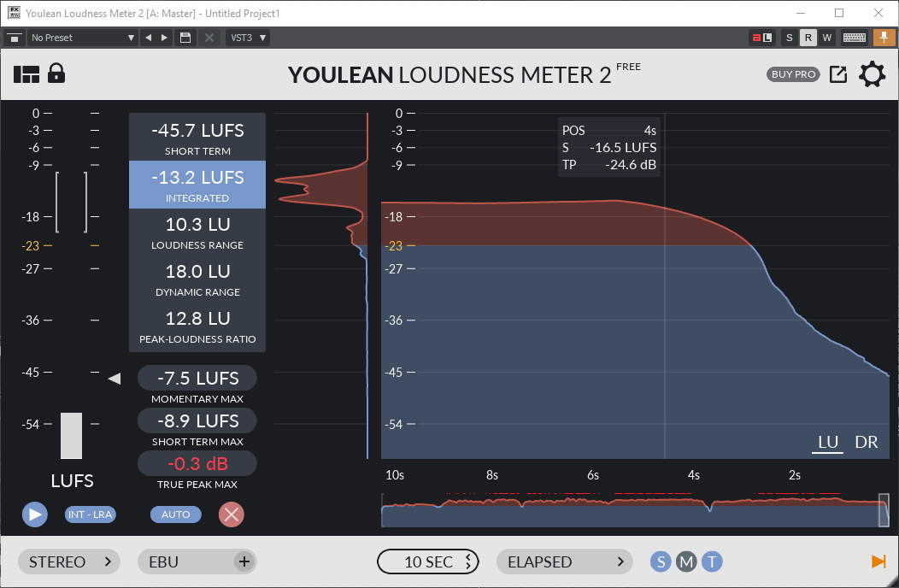Click the history overview scroll handle

(884, 510)
